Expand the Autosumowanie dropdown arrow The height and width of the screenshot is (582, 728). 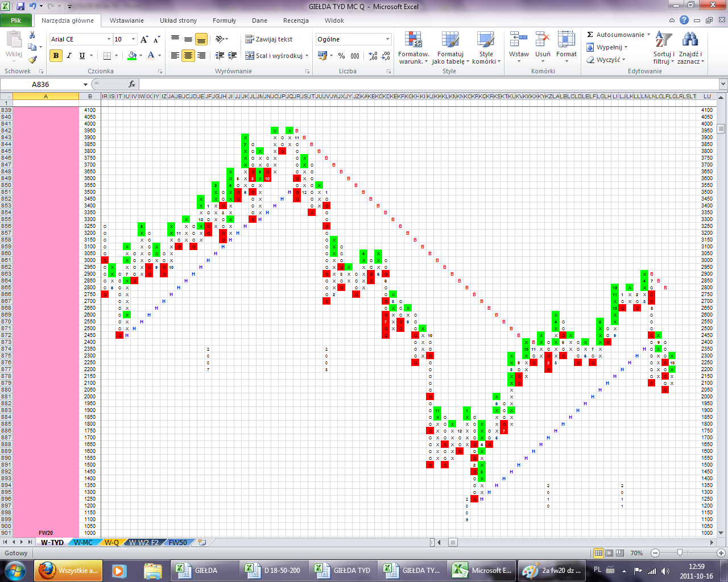pyautogui.click(x=648, y=35)
